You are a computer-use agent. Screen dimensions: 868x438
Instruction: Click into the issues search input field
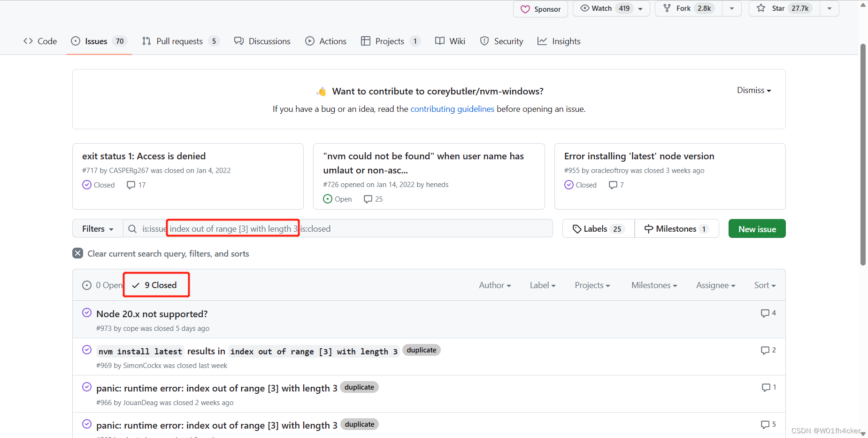coord(338,229)
